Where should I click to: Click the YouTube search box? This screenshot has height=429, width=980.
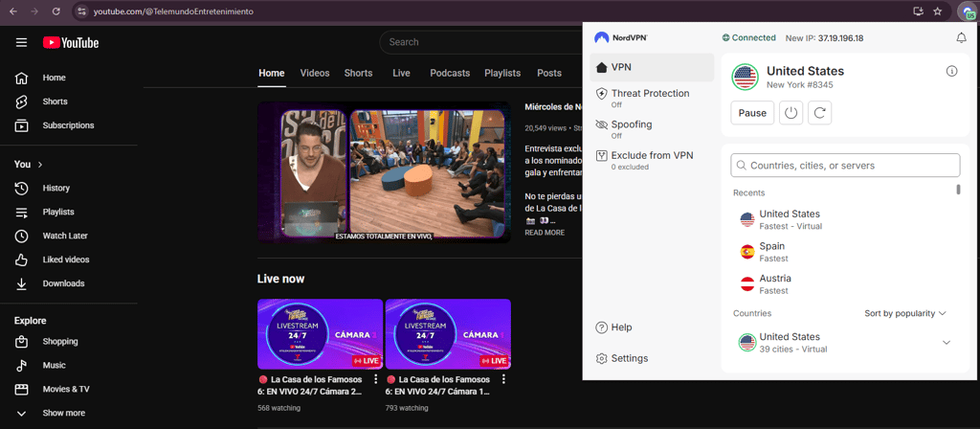tap(481, 42)
